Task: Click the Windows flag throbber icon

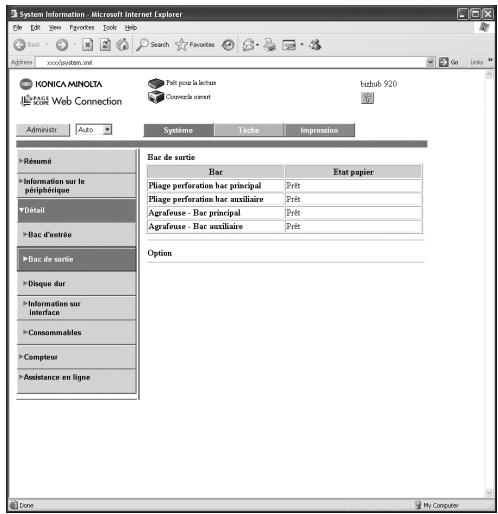Action: [485, 27]
